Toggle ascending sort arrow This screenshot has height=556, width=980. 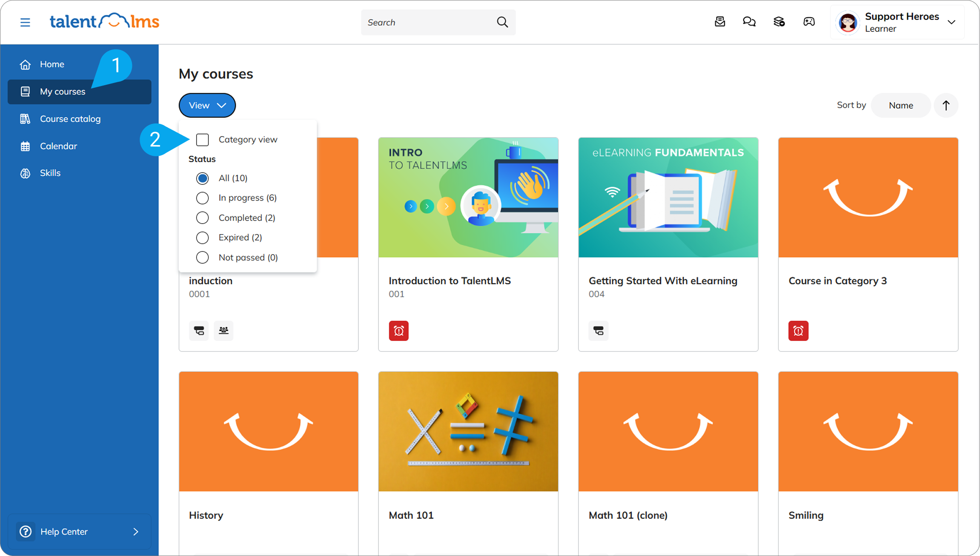click(946, 105)
